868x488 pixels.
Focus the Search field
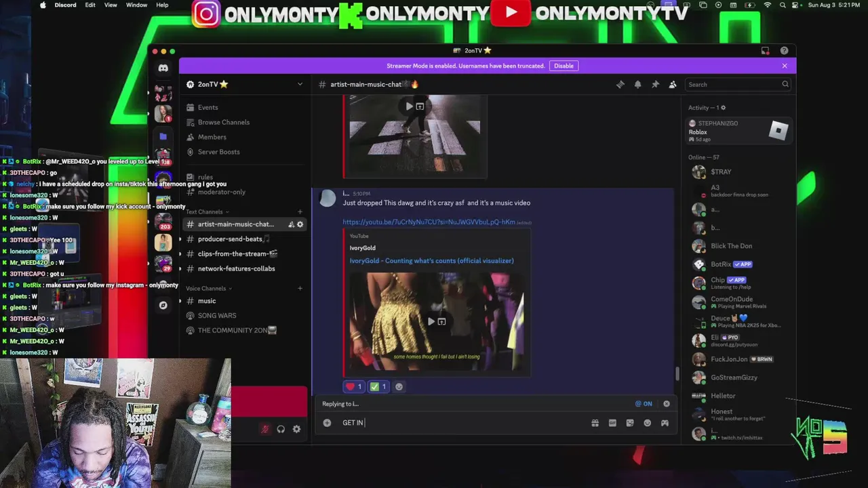(x=737, y=85)
